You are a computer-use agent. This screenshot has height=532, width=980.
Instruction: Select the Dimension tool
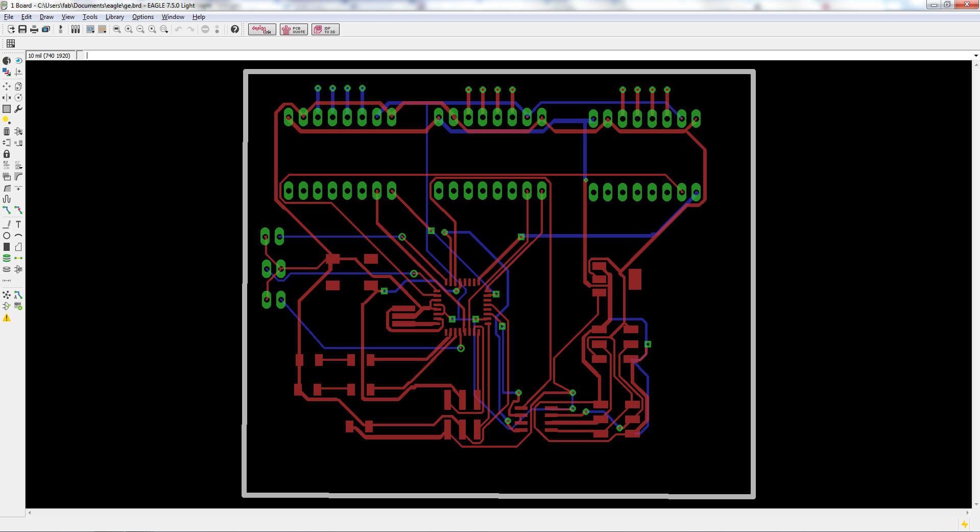tap(7, 281)
